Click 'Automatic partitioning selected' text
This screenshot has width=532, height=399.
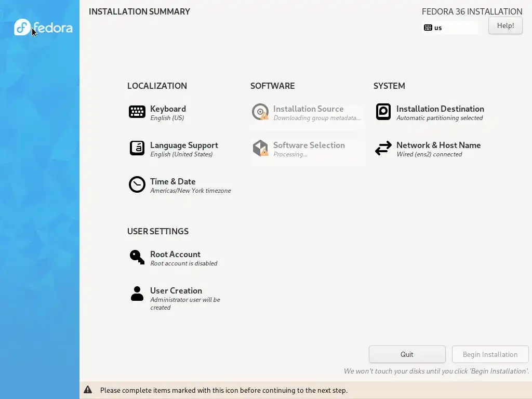(440, 118)
